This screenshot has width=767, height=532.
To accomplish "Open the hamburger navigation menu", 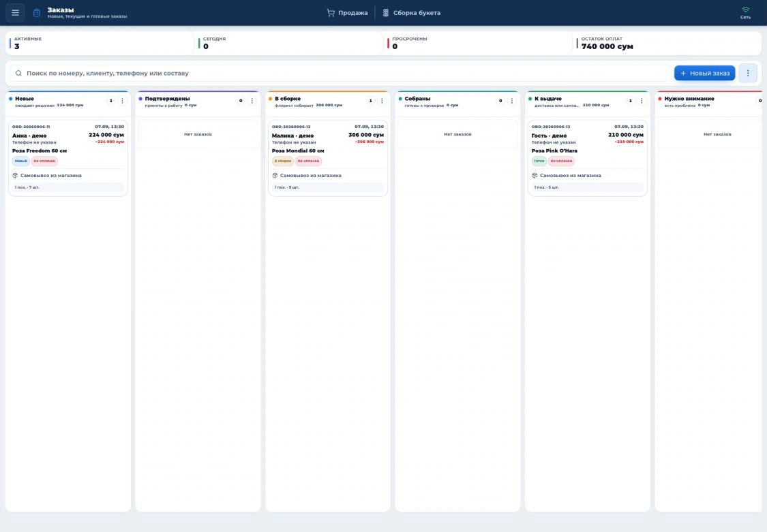I will (15, 13).
